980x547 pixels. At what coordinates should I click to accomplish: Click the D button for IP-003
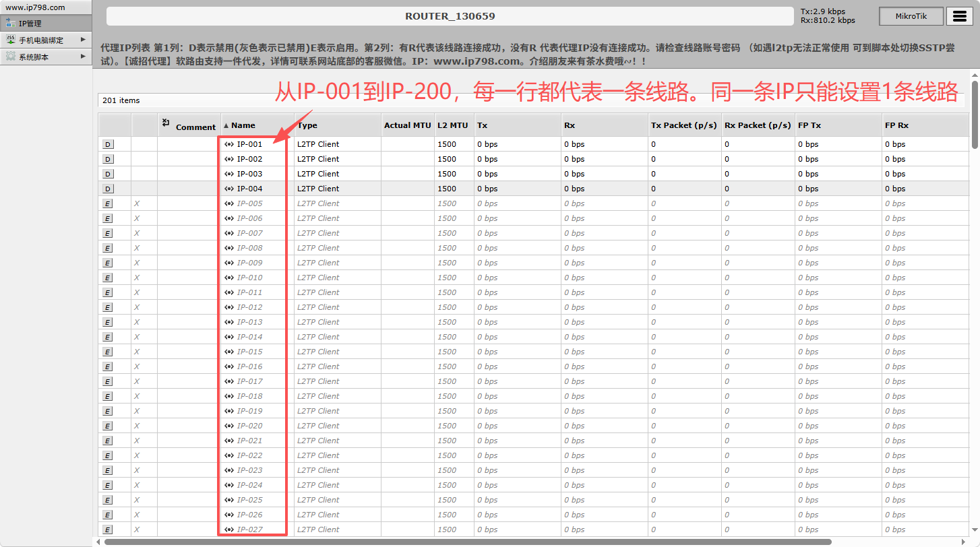[108, 174]
